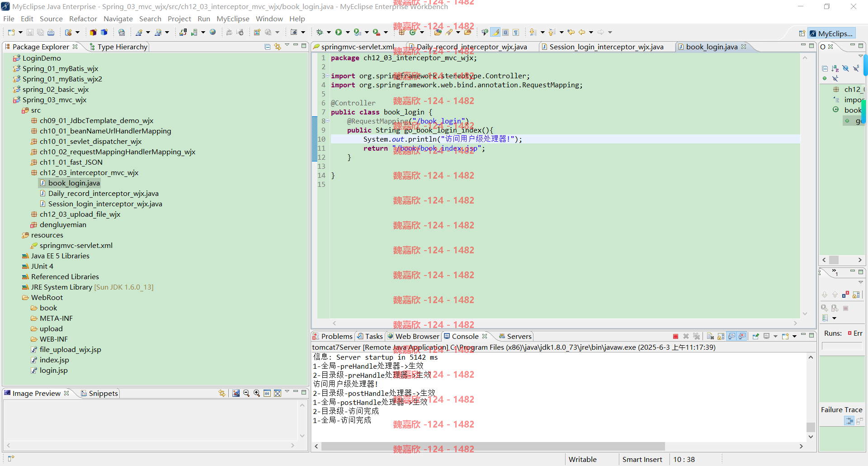Open the Refactor menu
Screen dimensions: 868x466
pyautogui.click(x=83, y=19)
